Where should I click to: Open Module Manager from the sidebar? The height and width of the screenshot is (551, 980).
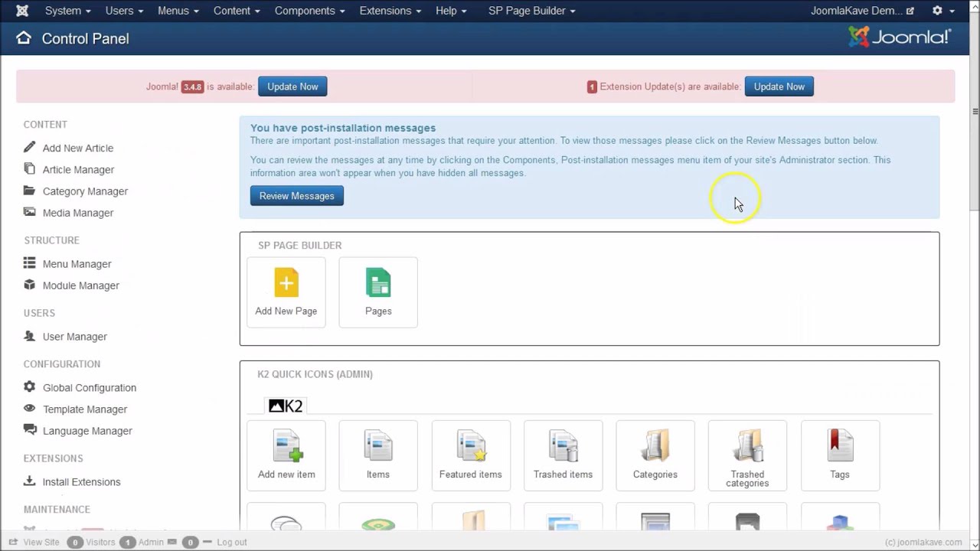click(x=81, y=285)
